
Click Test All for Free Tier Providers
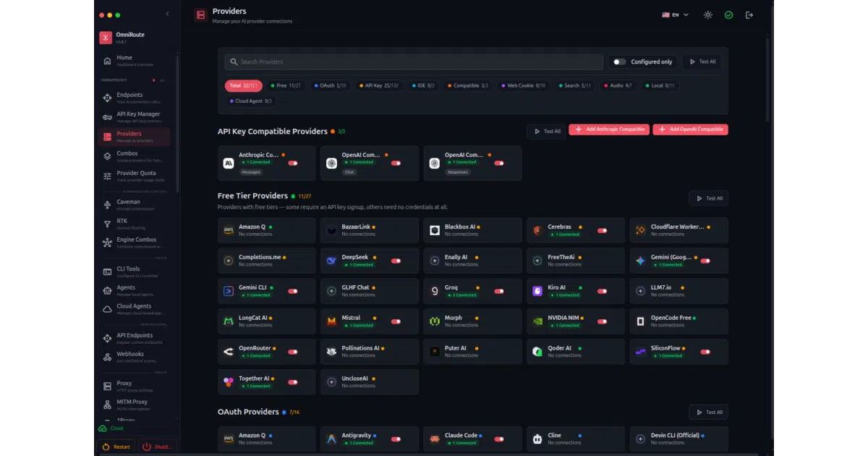(x=708, y=198)
